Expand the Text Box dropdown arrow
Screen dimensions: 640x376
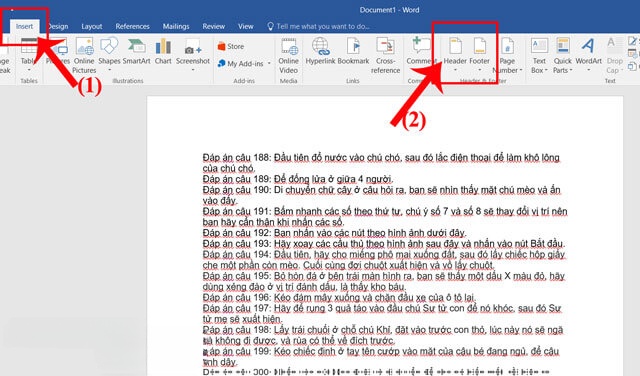point(546,70)
